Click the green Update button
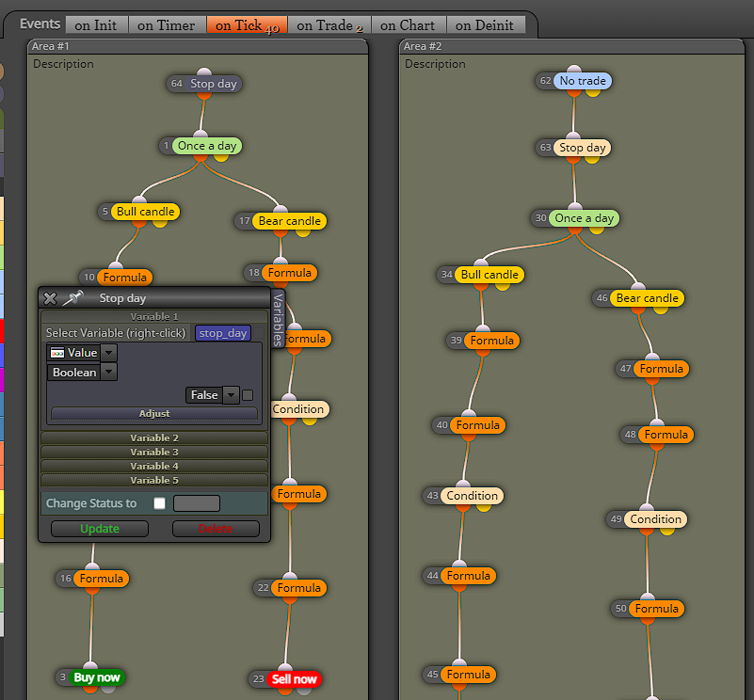The image size is (754, 700). pos(100,529)
